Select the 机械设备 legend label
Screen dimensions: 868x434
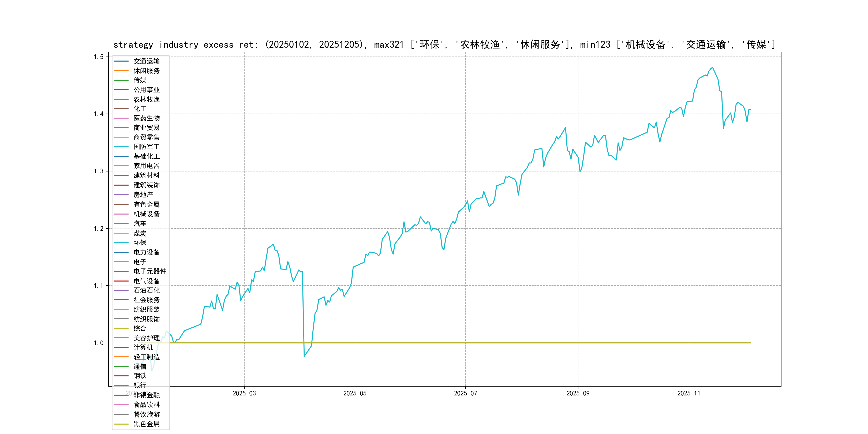point(146,214)
